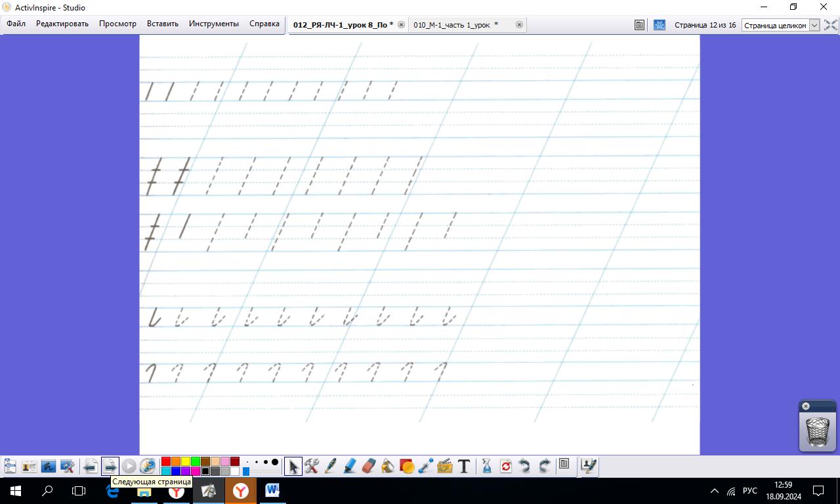Show hidden system tray icons
840x504 pixels.
(715, 491)
